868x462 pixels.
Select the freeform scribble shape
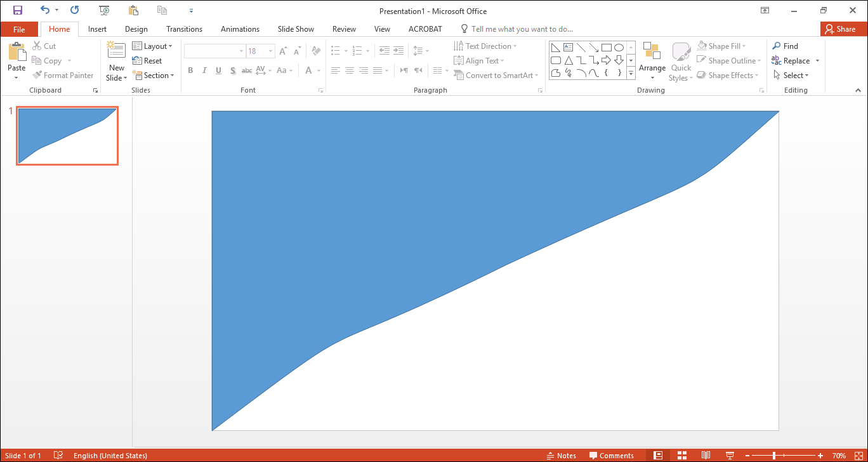[x=568, y=73]
